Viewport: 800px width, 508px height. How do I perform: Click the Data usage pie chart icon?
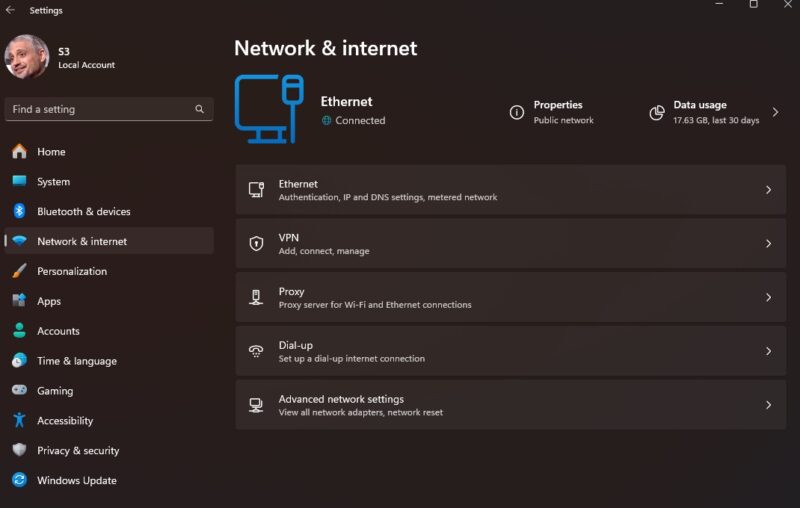pos(657,112)
